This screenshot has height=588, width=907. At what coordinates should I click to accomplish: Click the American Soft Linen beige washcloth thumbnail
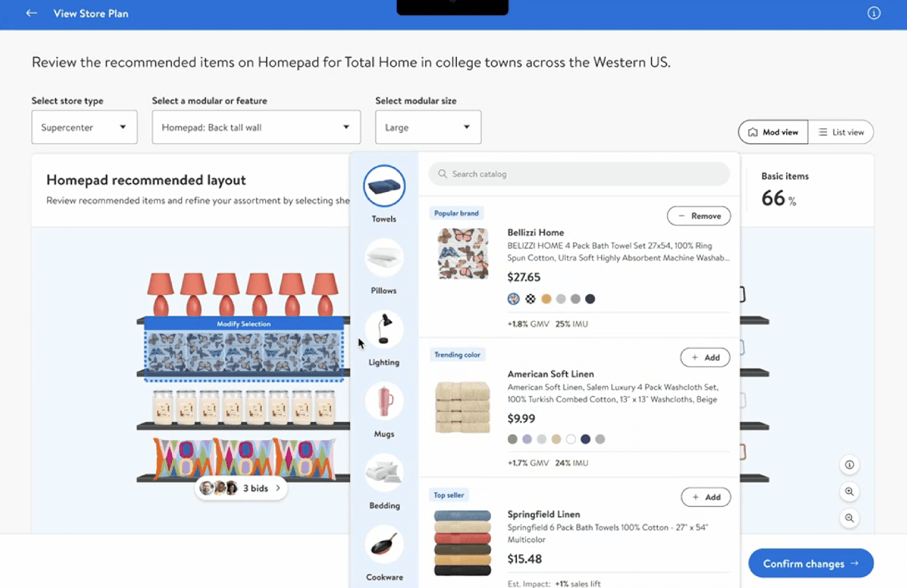coord(462,407)
